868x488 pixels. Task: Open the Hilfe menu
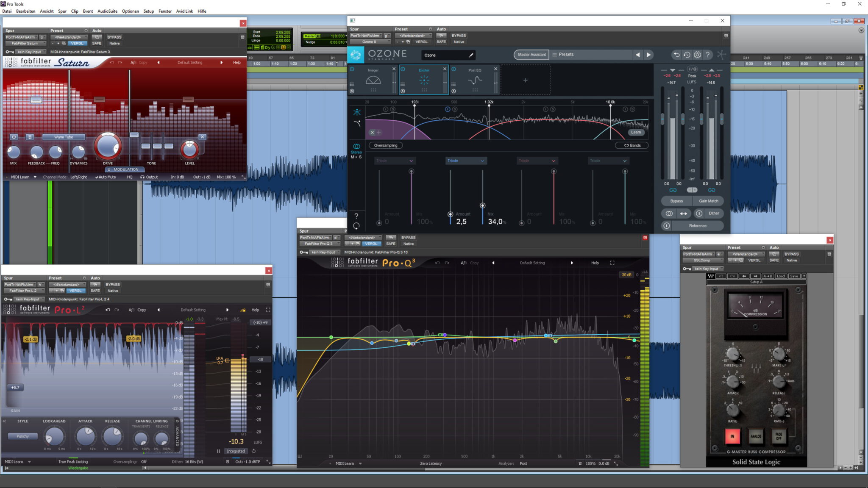point(202,11)
